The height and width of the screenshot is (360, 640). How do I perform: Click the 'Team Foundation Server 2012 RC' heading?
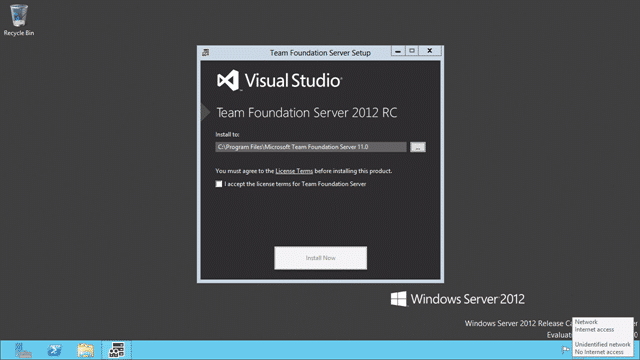[x=307, y=113]
